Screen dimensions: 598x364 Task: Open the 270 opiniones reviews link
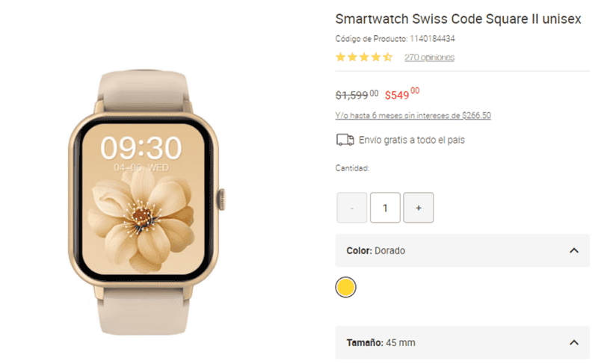pyautogui.click(x=429, y=57)
